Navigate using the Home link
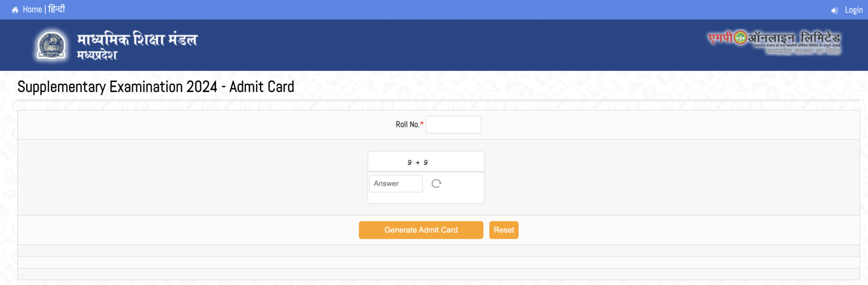This screenshot has width=868, height=285. coord(32,9)
